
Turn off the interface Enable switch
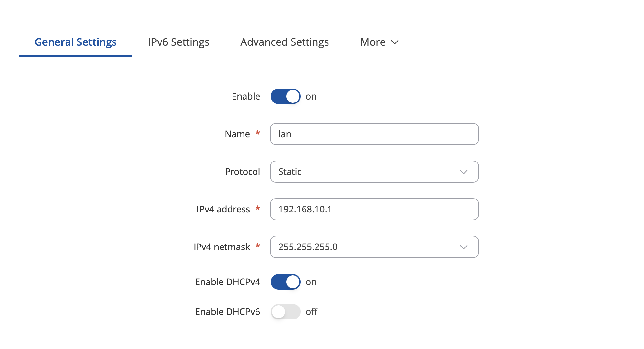[x=285, y=96]
